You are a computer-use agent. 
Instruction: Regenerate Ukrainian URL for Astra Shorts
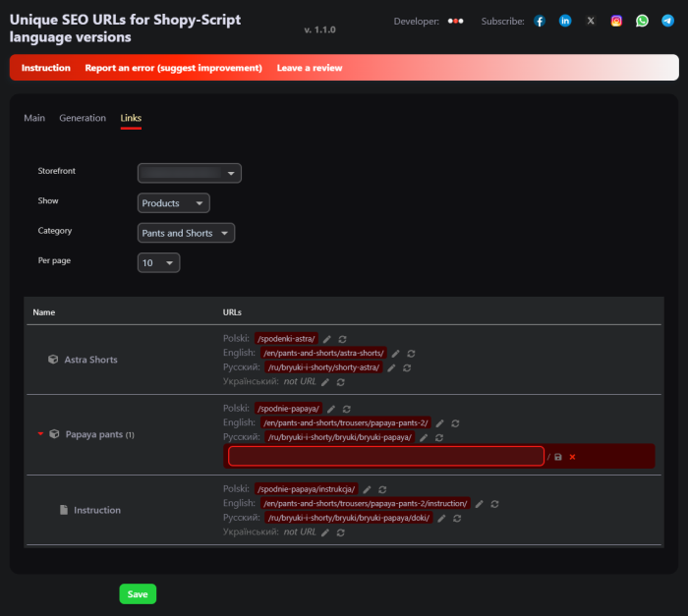340,382
